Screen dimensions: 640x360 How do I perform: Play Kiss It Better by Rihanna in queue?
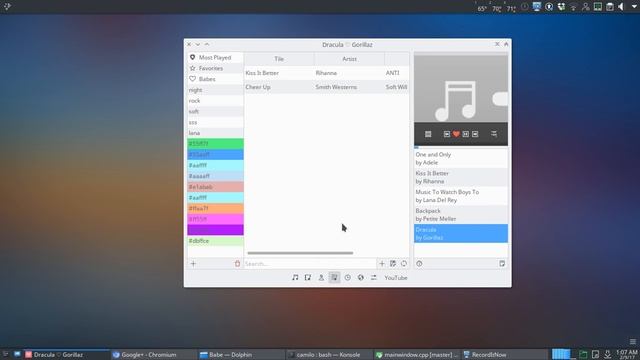click(x=461, y=177)
